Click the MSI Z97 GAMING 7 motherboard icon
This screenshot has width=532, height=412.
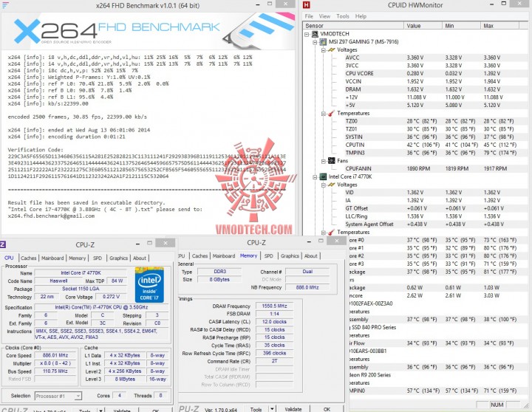tap(323, 41)
